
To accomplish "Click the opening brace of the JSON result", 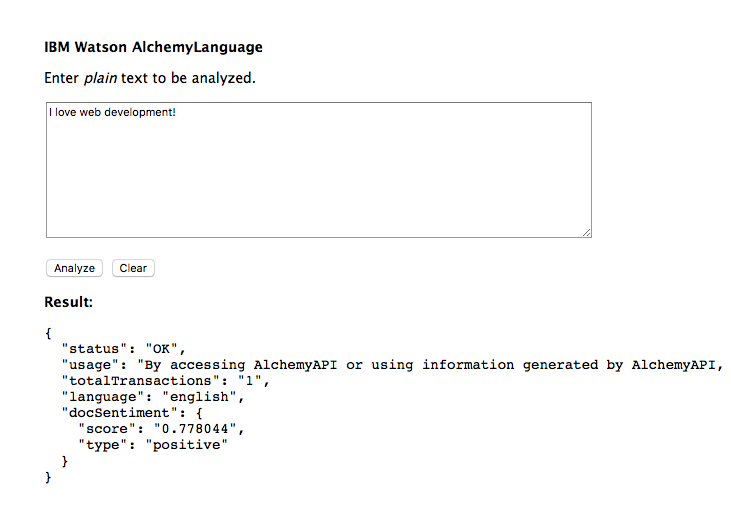I will click(x=48, y=333).
